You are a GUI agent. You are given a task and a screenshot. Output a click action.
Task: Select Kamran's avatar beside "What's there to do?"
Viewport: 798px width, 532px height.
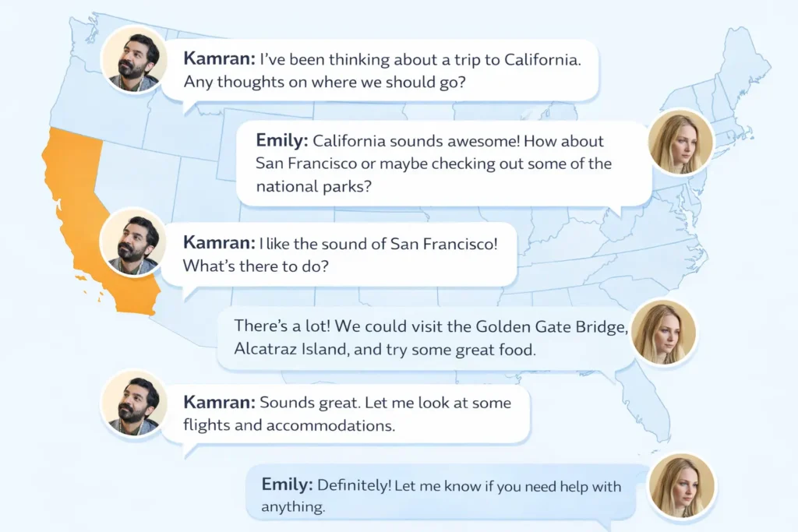point(134,242)
